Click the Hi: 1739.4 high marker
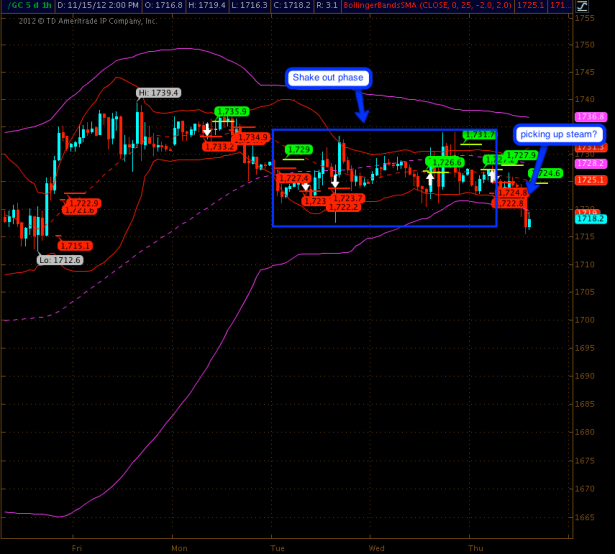Image resolution: width=615 pixels, height=554 pixels. point(158,93)
